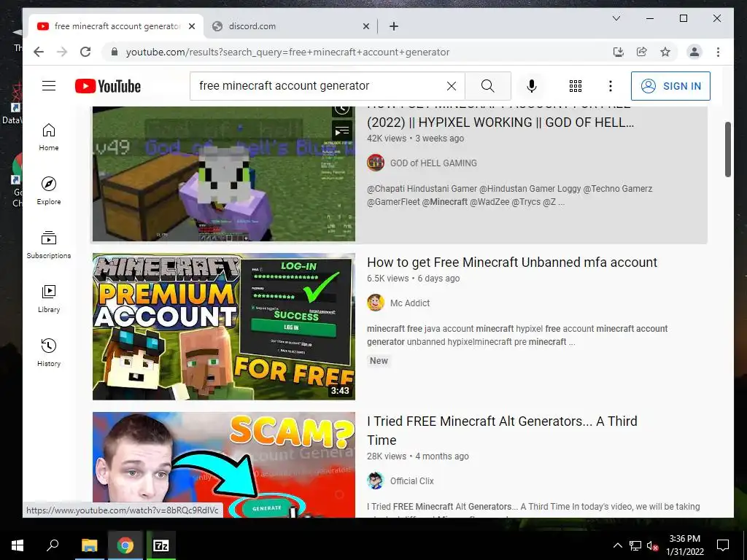Open the God of Hell video thumbnail

pyautogui.click(x=224, y=174)
